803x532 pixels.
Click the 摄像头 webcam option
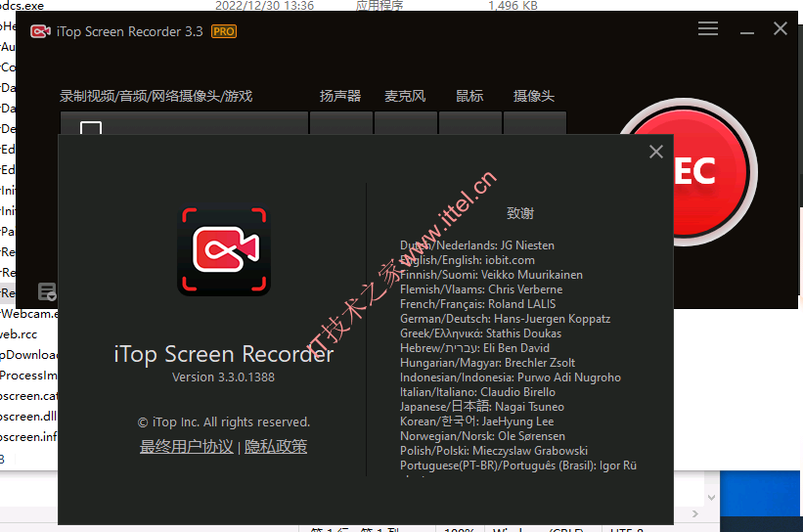point(534,96)
